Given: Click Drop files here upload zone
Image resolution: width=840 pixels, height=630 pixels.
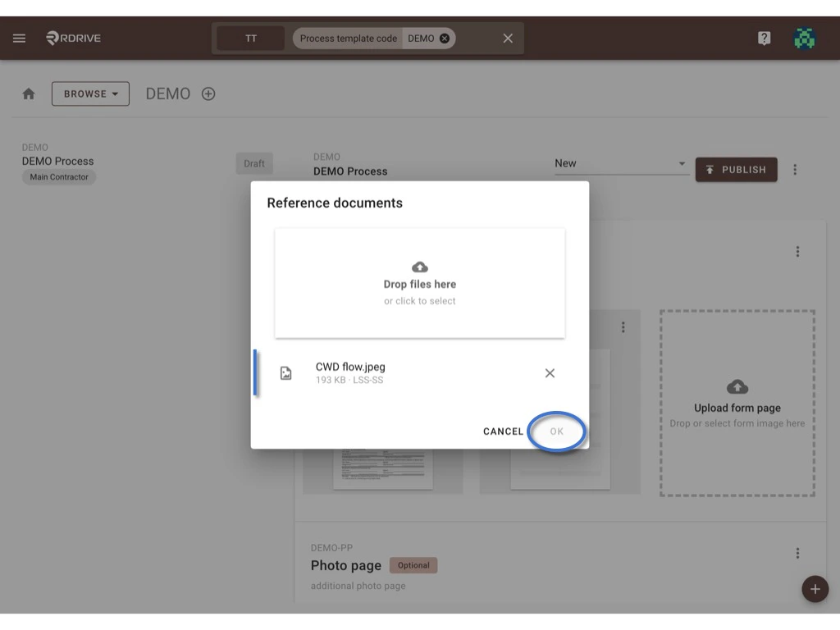Looking at the screenshot, I should [x=420, y=283].
